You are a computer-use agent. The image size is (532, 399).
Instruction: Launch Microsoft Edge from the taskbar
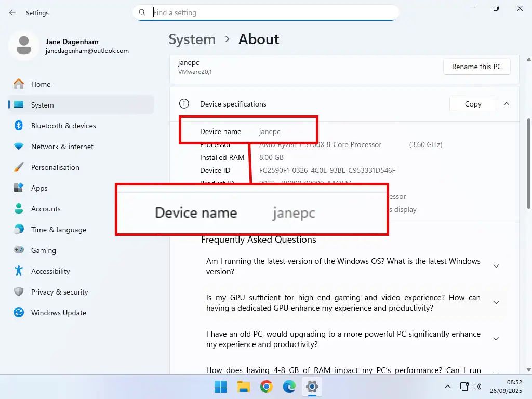pyautogui.click(x=289, y=387)
